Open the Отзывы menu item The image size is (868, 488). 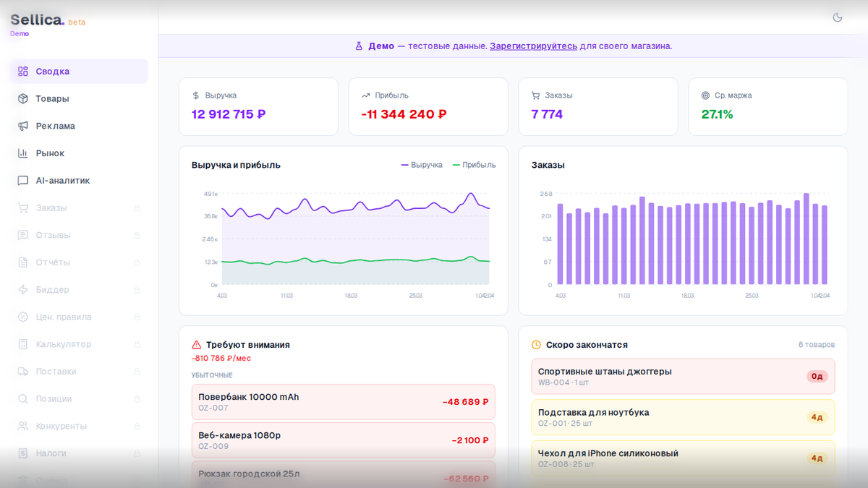pyautogui.click(x=53, y=235)
